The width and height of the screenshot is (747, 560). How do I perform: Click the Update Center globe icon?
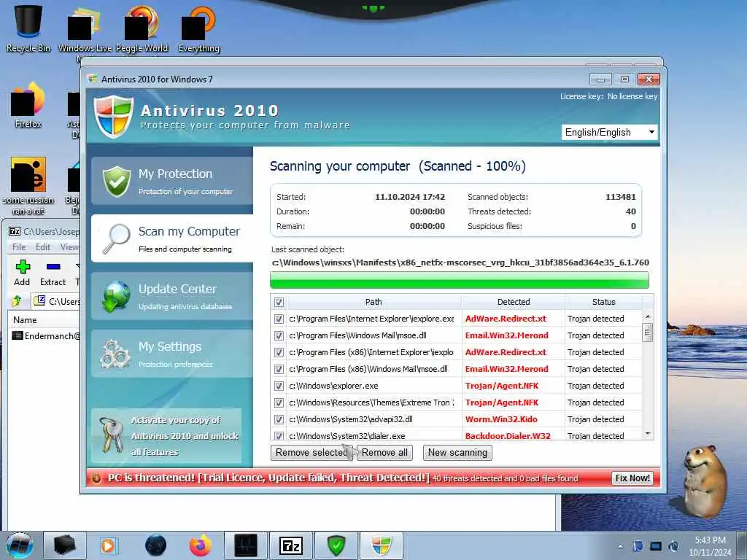(116, 296)
